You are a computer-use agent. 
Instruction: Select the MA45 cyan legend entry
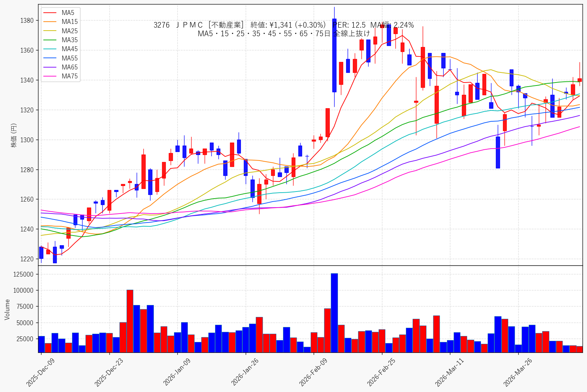[60, 49]
